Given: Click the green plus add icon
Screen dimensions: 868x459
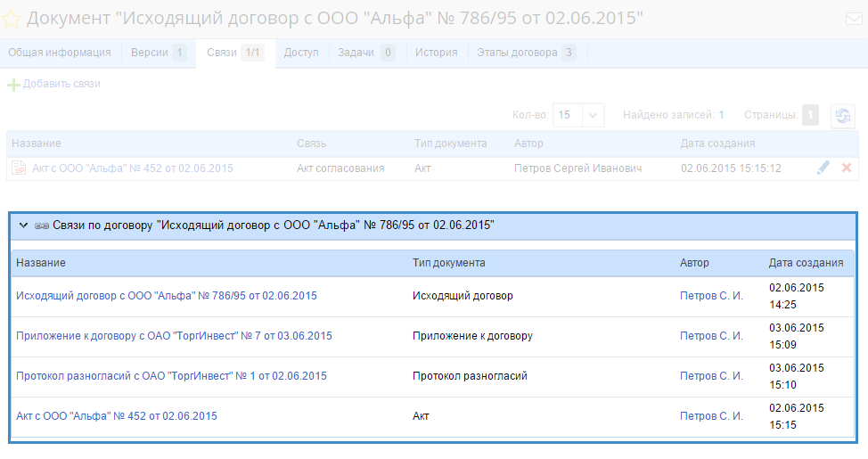Looking at the screenshot, I should pos(13,84).
